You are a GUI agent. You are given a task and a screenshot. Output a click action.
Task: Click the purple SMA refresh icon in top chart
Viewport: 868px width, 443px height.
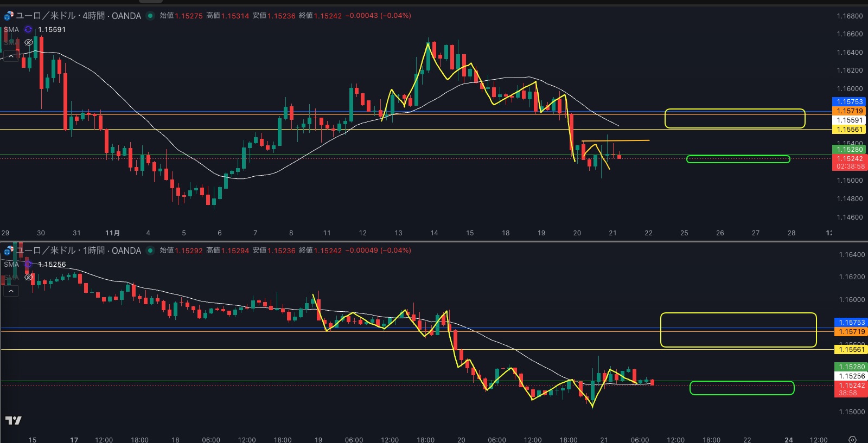(28, 30)
